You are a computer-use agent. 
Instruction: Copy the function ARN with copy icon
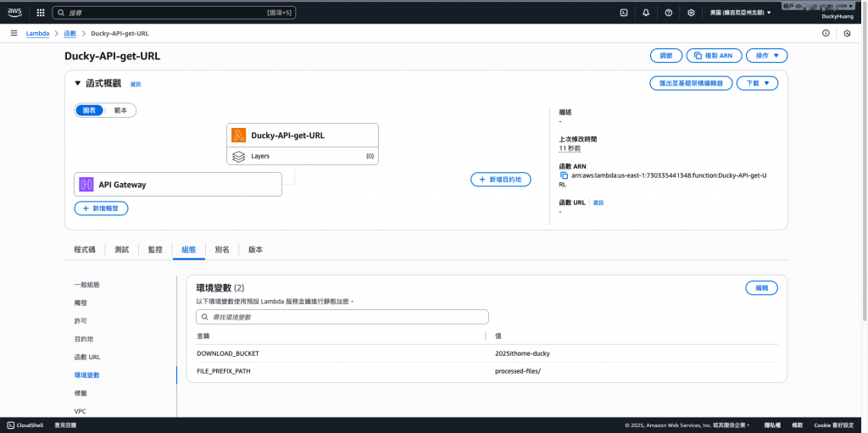tap(564, 176)
